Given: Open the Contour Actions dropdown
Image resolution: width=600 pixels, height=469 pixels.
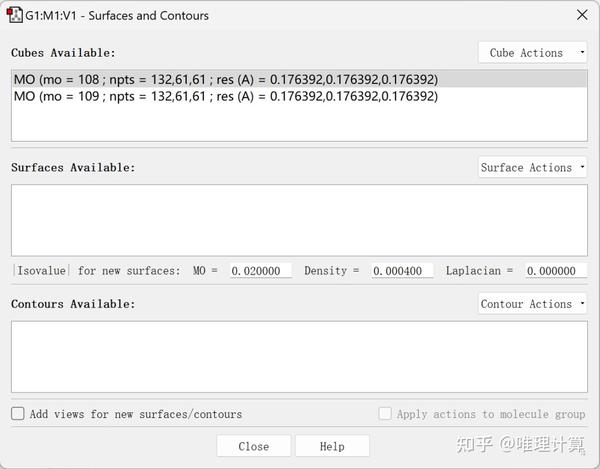Looking at the screenshot, I should pyautogui.click(x=532, y=304).
